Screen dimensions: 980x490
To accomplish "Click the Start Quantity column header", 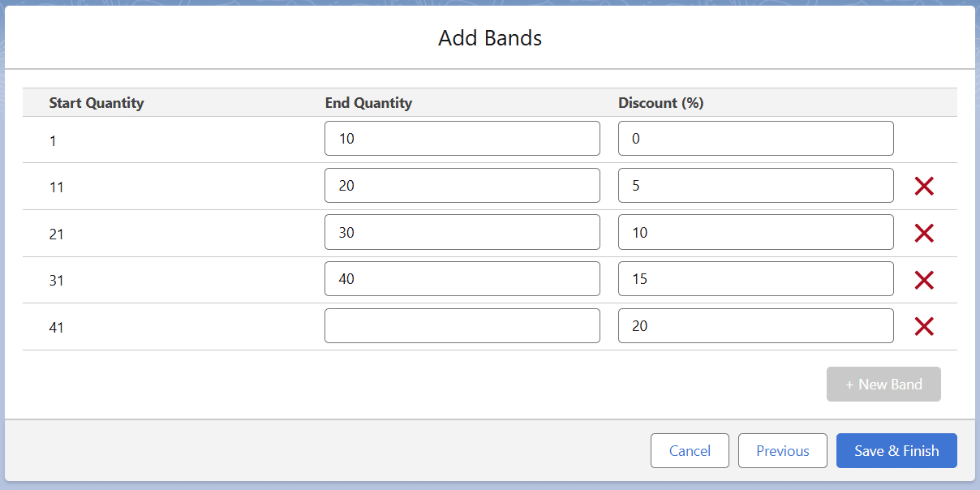I will pos(97,103).
